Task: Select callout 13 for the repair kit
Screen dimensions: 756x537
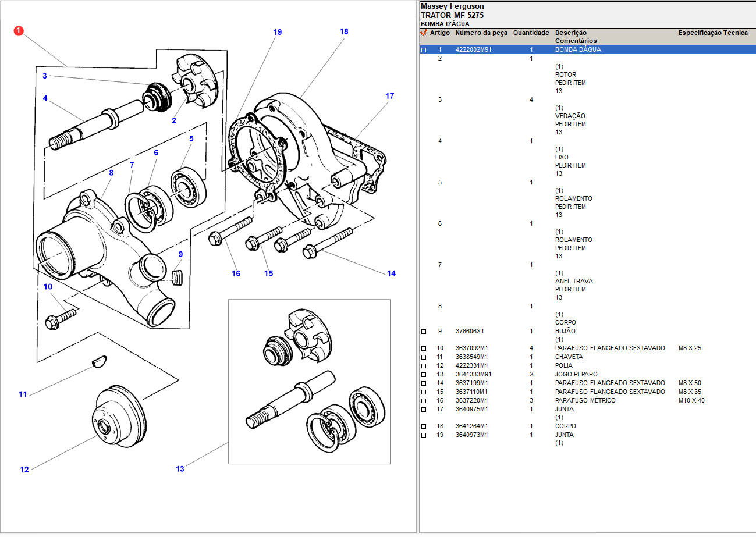Action: (x=180, y=468)
